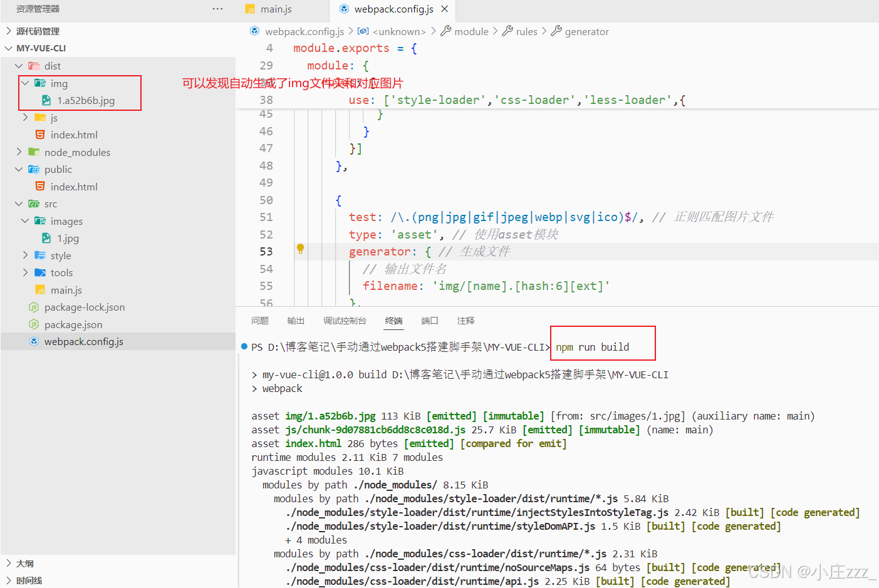The width and height of the screenshot is (879, 588).
Task: Select the 终端 terminal panel tab
Action: pos(393,321)
